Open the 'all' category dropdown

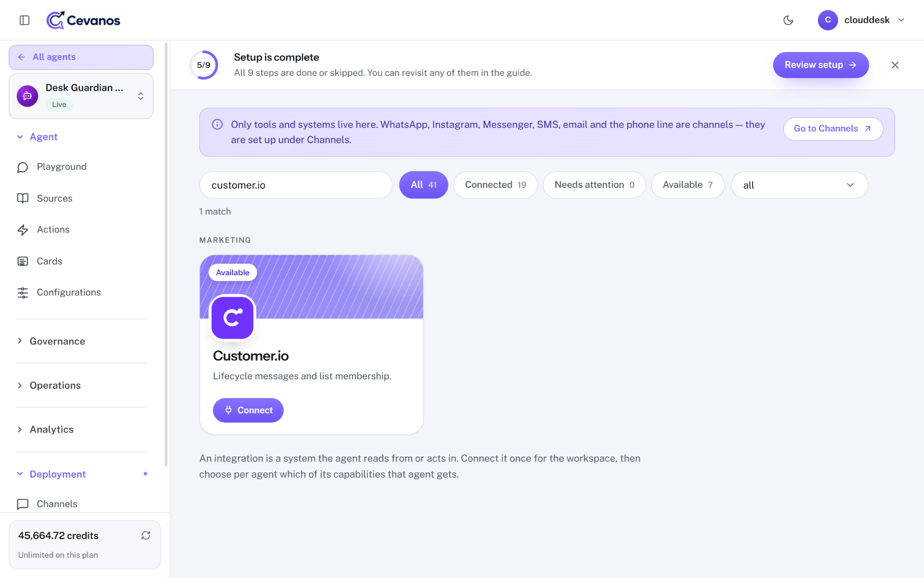[x=799, y=185]
